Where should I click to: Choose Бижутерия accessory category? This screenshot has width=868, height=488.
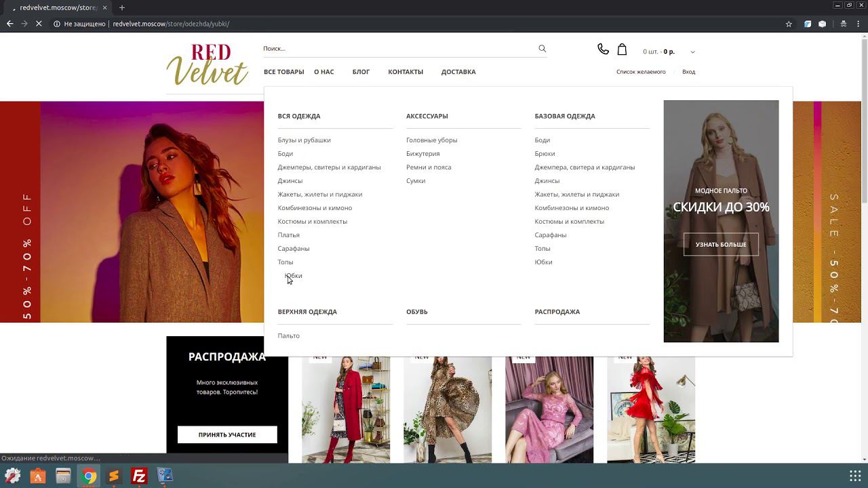[x=423, y=153]
